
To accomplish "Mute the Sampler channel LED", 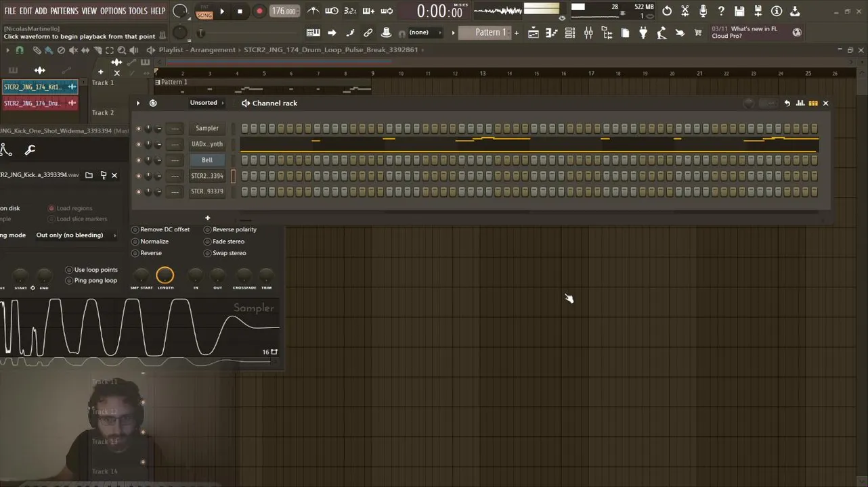I will (139, 129).
